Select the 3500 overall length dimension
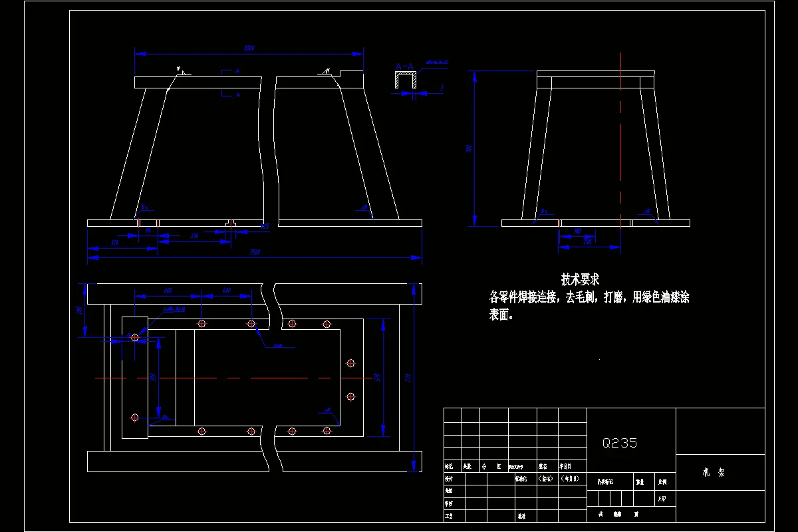This screenshot has width=798, height=532. tap(255, 253)
